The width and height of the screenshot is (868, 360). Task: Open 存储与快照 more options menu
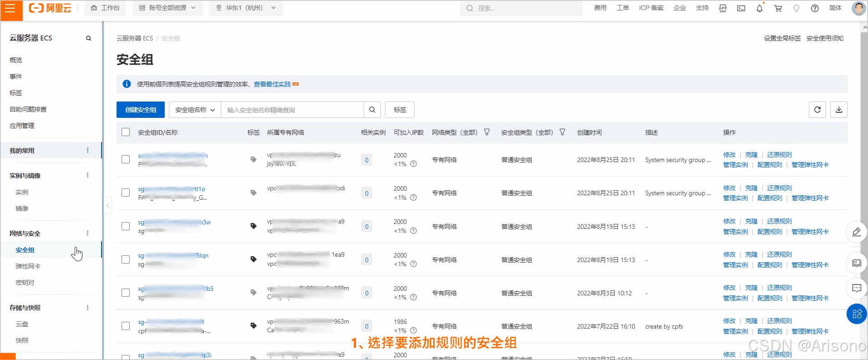coord(88,308)
